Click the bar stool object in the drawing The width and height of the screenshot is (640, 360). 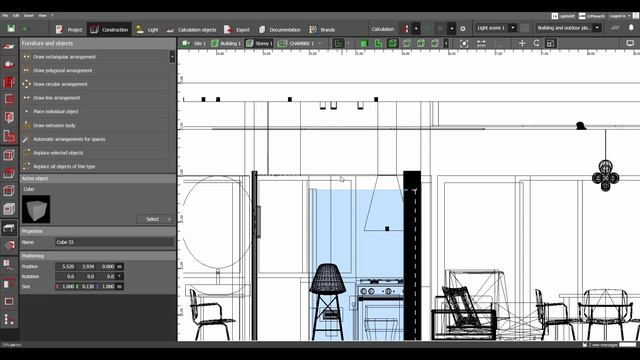[x=328, y=301]
